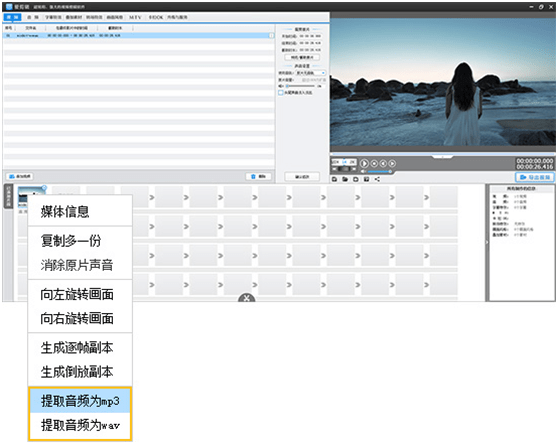Image resolution: width=558 pixels, height=444 pixels.
Task: Click the scissors icon at timeline bottom
Action: point(247,298)
